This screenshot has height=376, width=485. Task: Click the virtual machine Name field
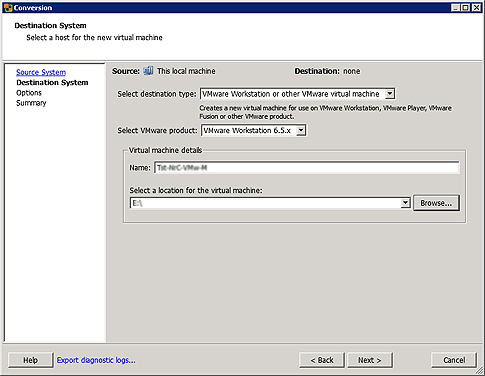[x=307, y=168]
